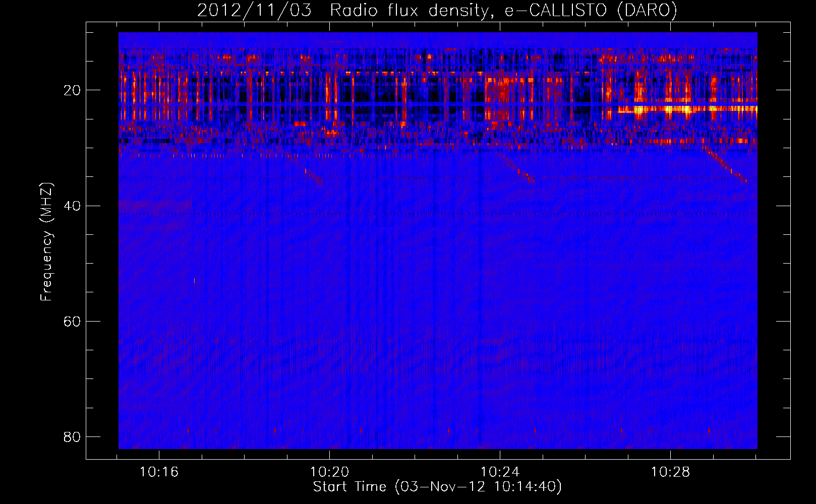The image size is (816, 504).
Task: Click the 80 MHz frequency tick label
Action: [x=72, y=437]
